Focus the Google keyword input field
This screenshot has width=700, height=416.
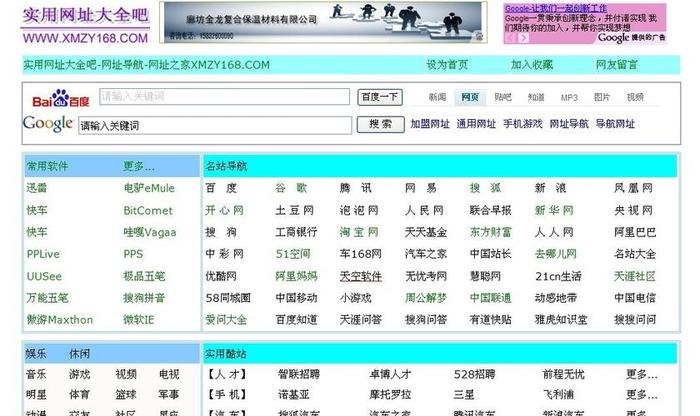click(215, 125)
